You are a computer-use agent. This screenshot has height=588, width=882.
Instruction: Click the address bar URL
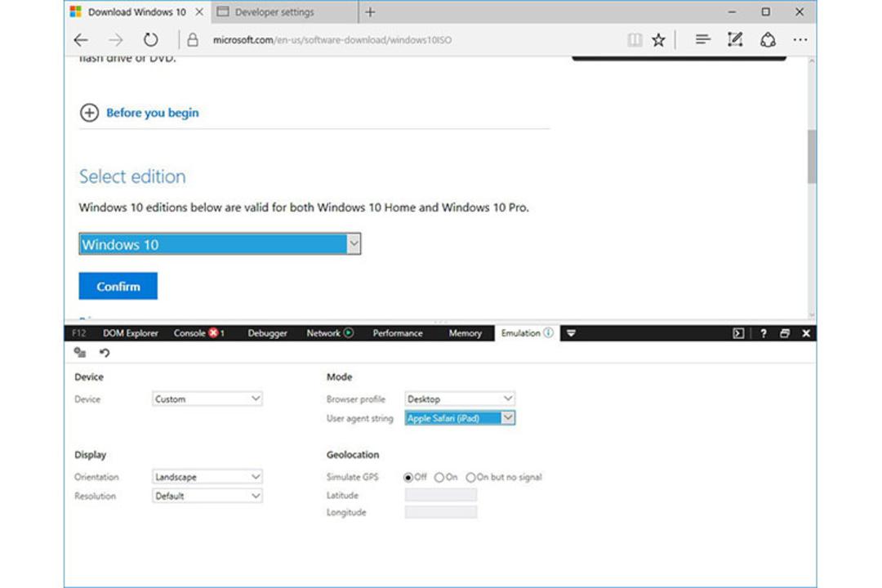(x=332, y=40)
